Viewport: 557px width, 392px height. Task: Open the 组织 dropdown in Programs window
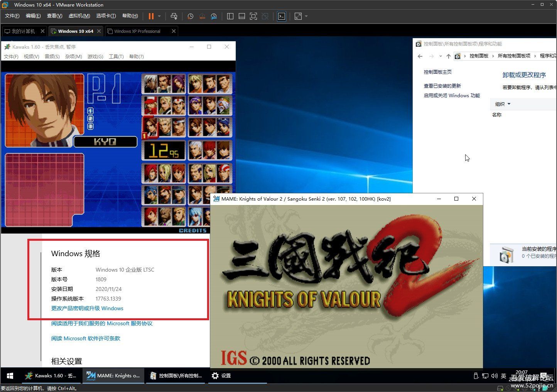[x=503, y=104]
